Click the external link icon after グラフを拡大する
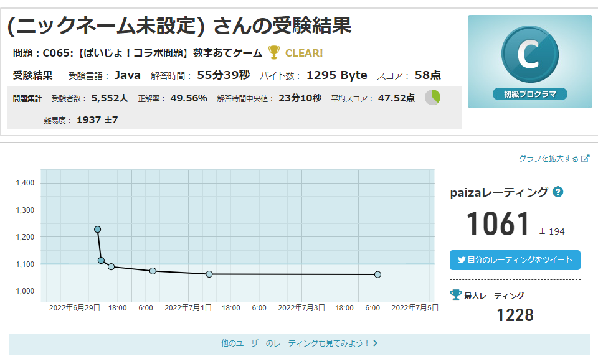The image size is (598, 364). click(x=585, y=159)
